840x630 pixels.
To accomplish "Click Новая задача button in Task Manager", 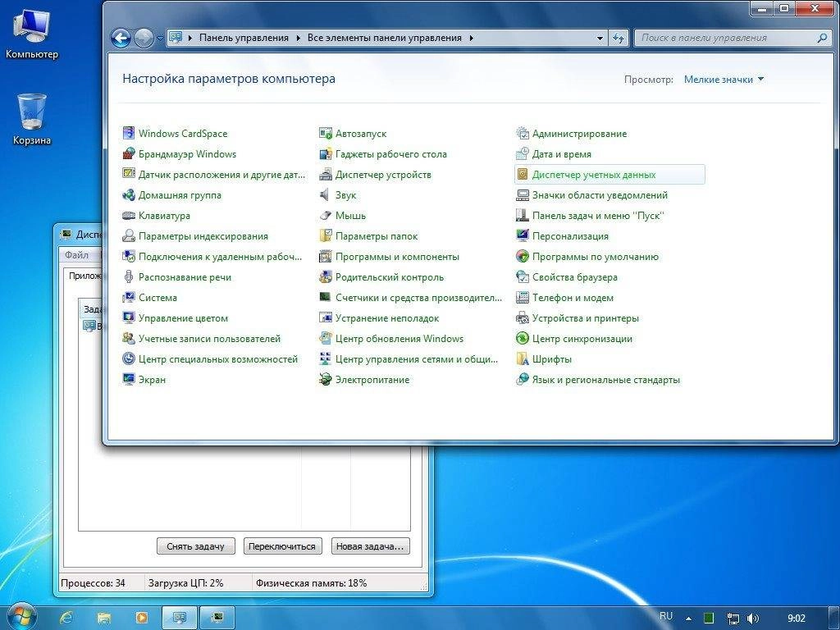I will (x=370, y=546).
